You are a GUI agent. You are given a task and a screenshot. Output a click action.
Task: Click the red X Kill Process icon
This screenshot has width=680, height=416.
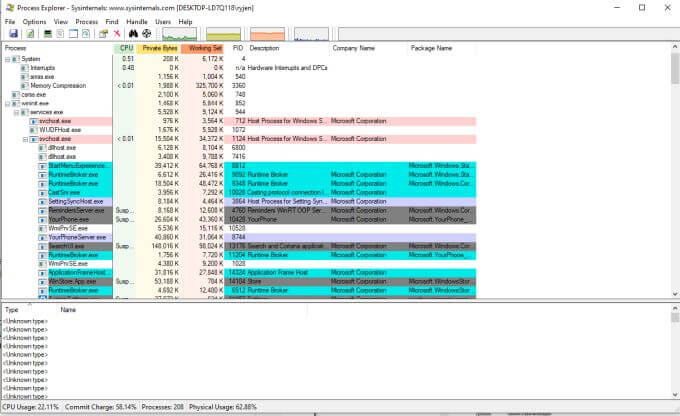point(117,33)
